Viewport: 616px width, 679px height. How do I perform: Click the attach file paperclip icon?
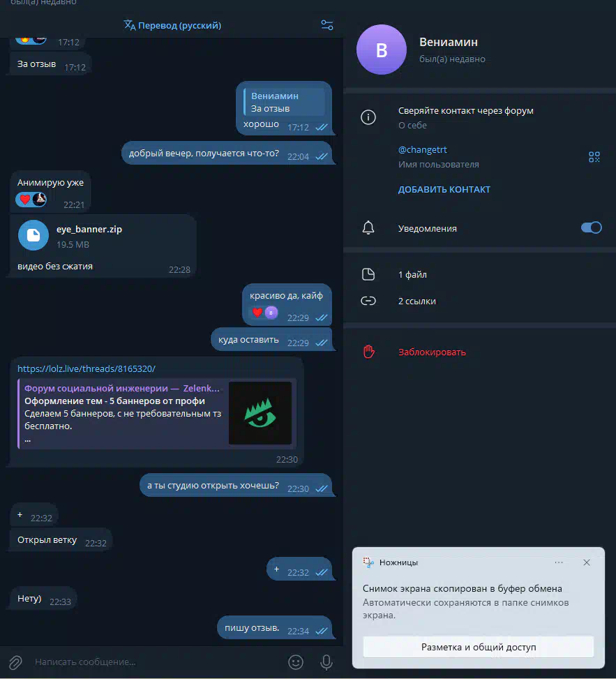coord(15,662)
